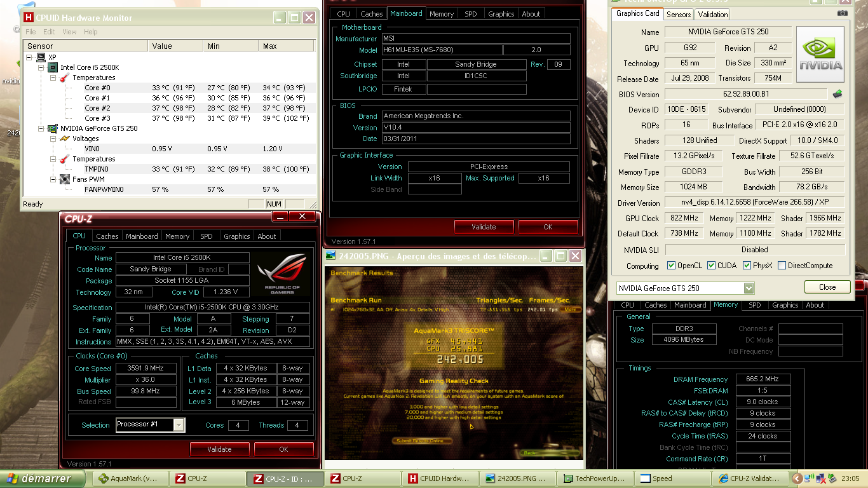Toggle the CUDA checkbox in GPU-Z
The image size is (868, 488).
[711, 266]
